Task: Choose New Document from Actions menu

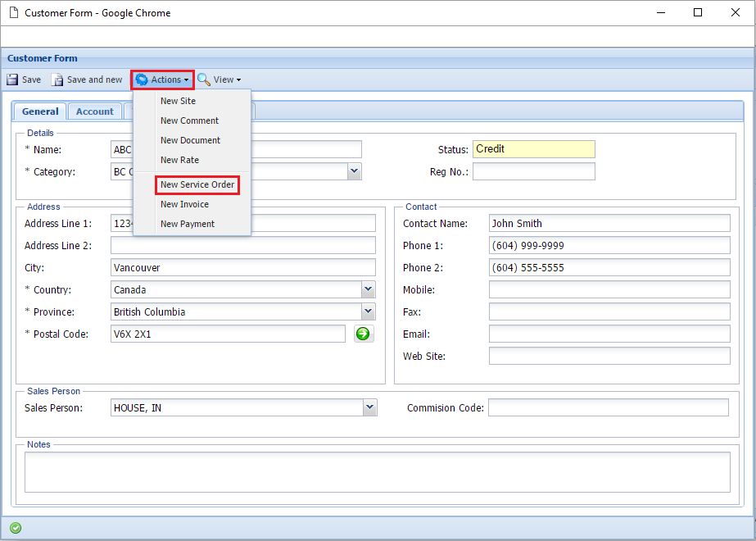Action: click(x=191, y=140)
